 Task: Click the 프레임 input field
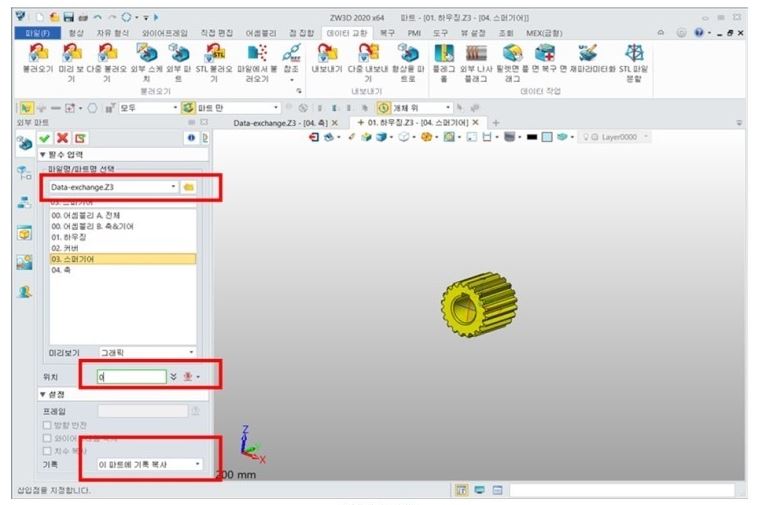(142, 411)
